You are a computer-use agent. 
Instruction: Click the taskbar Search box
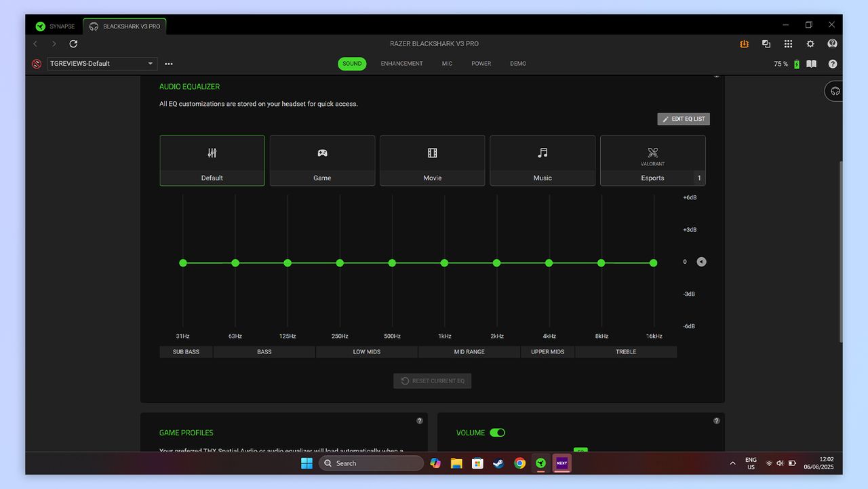(371, 463)
